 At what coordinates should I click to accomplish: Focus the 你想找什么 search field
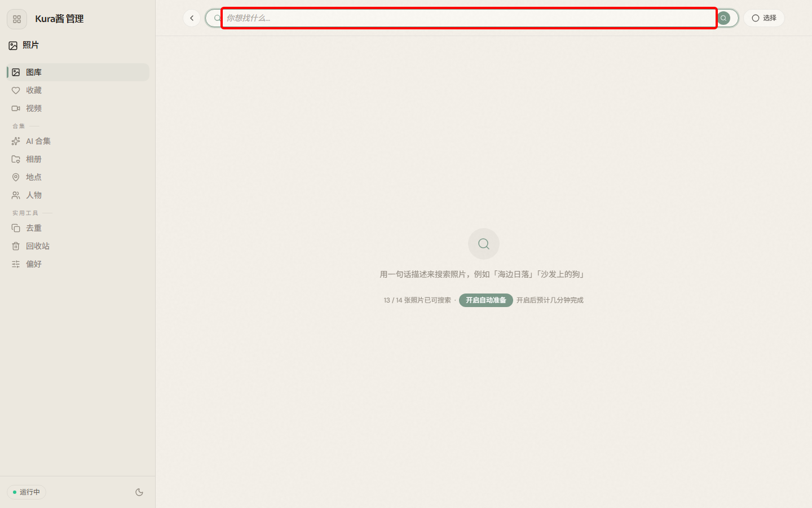point(469,18)
